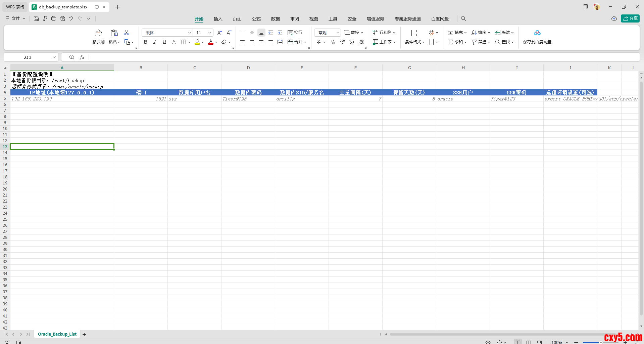Open the Filter (筛选) dropdown
This screenshot has height=344, width=644.
pyautogui.click(x=481, y=42)
